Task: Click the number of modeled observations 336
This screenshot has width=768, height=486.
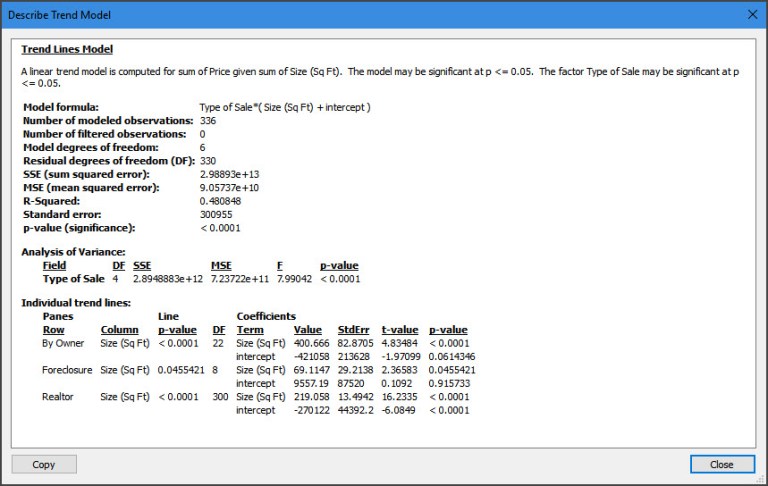Action: point(208,120)
